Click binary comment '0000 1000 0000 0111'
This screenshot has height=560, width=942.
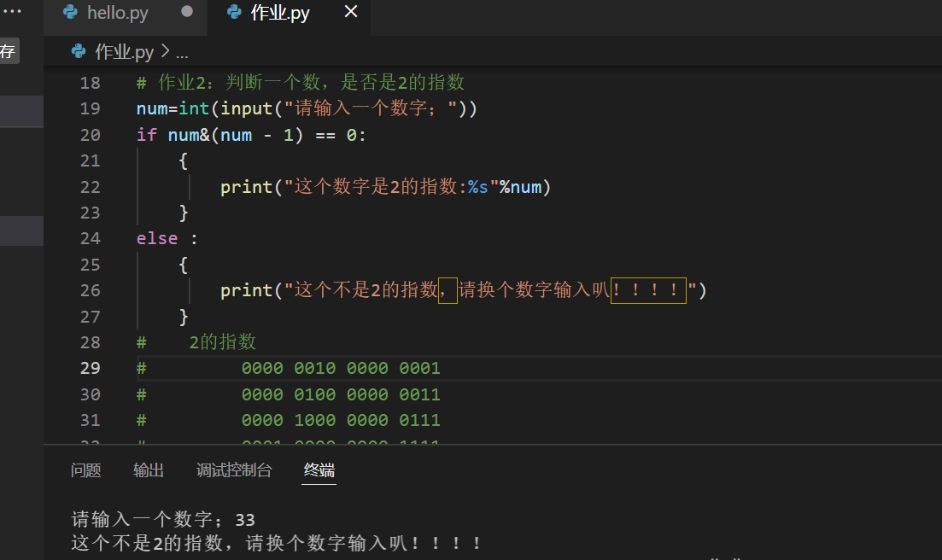341,420
